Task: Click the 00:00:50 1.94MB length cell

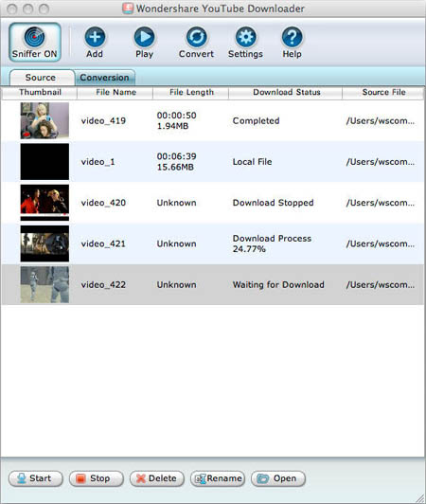Action: [x=176, y=120]
